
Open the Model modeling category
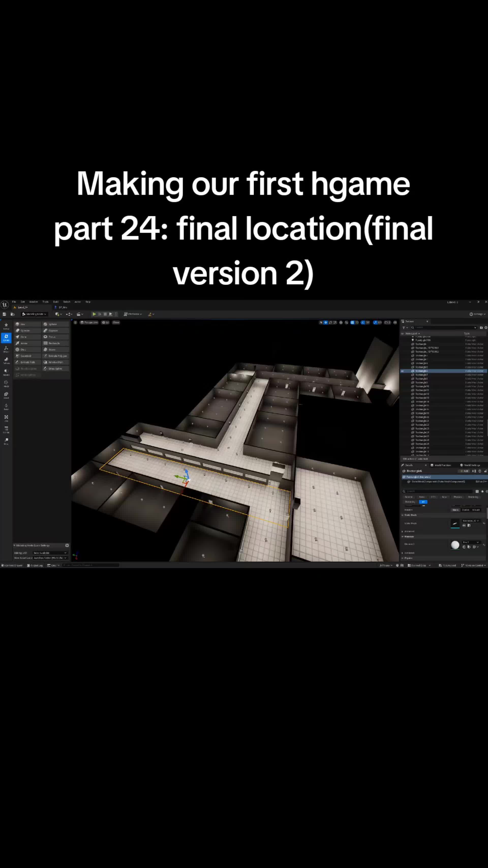pos(6,372)
